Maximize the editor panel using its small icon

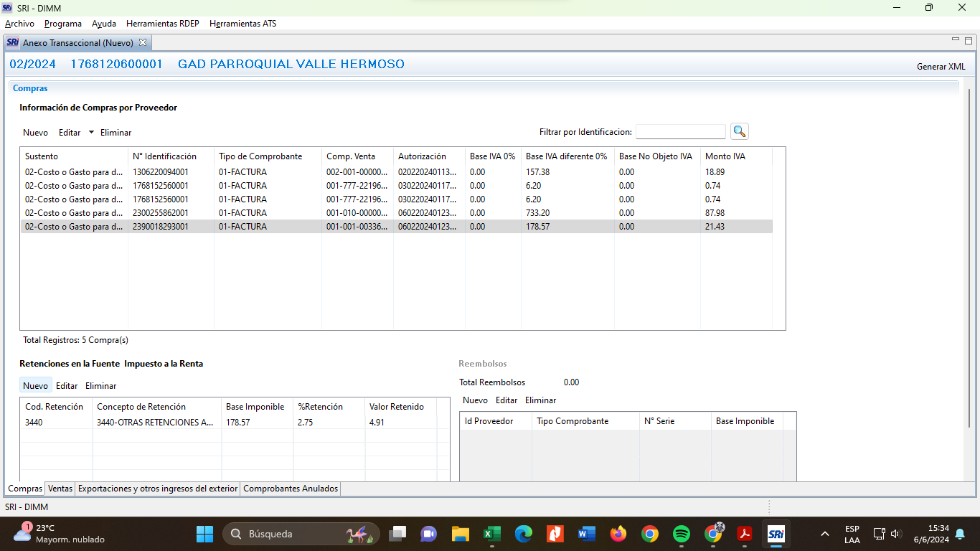point(968,40)
